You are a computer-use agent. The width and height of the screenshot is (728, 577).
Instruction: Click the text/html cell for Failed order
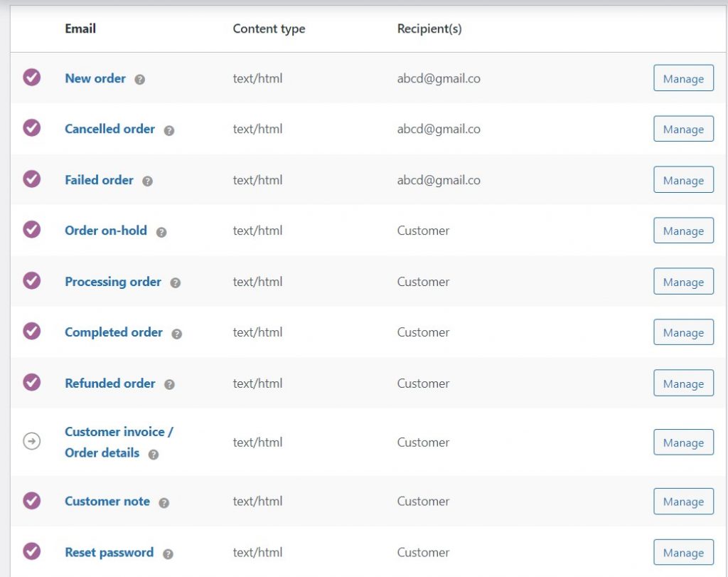(257, 180)
